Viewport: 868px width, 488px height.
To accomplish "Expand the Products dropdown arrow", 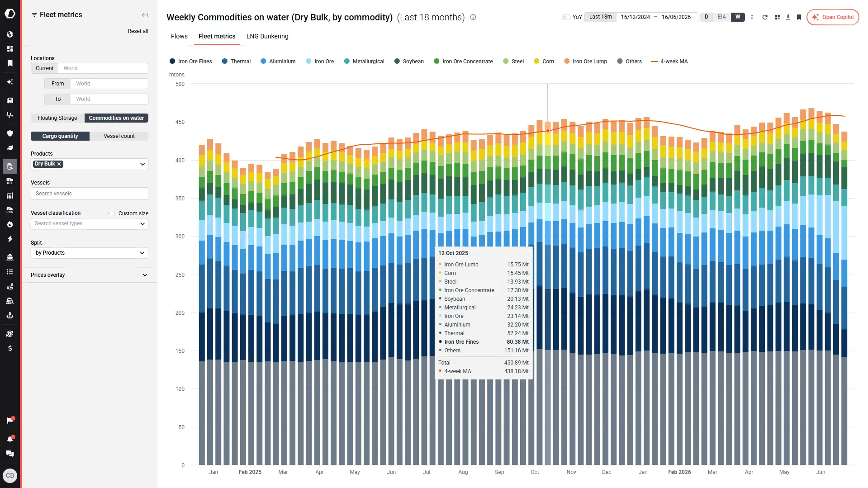I will (142, 164).
